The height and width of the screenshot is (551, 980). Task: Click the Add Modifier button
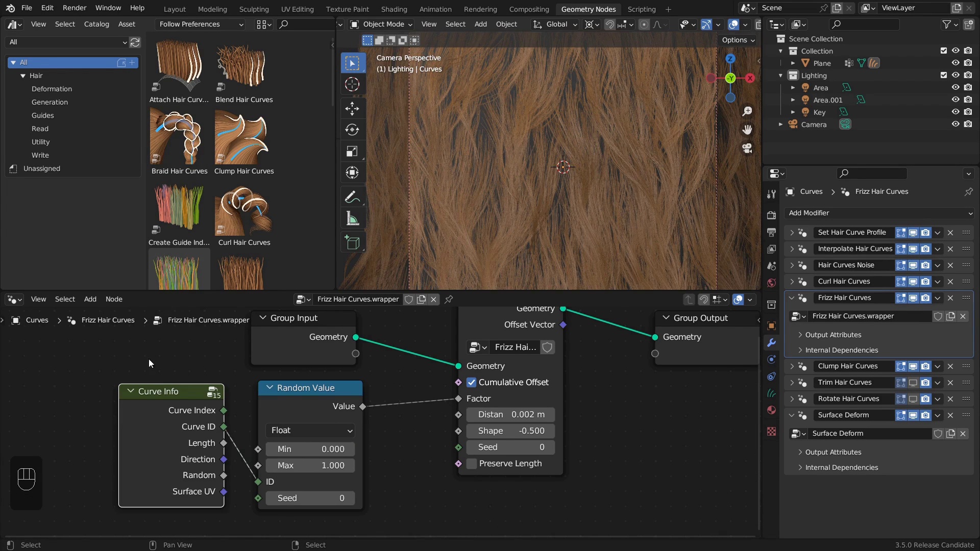pyautogui.click(x=879, y=213)
